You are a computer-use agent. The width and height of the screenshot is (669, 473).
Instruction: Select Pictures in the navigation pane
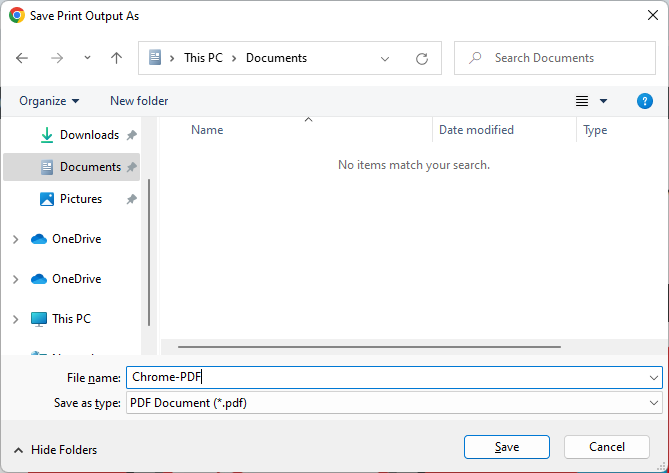[x=80, y=199]
